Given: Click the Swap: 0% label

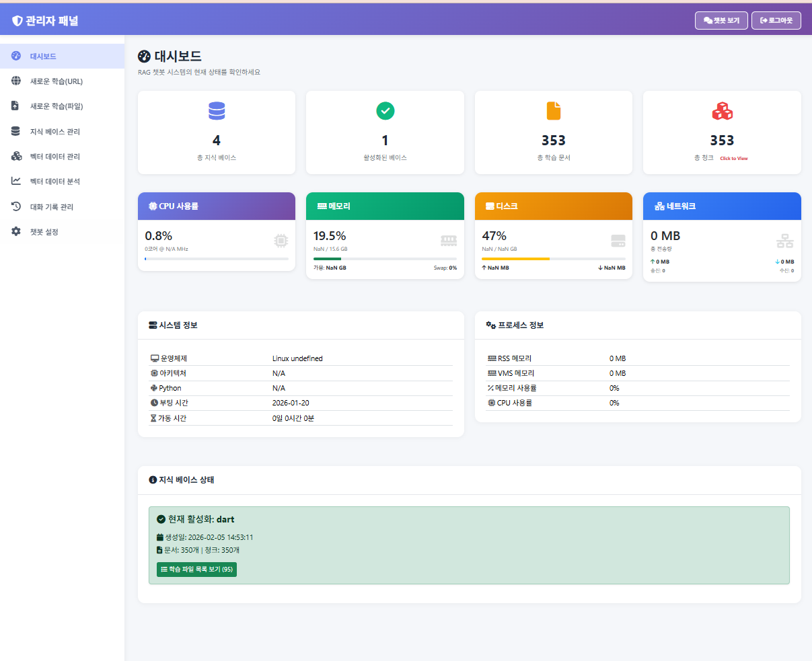Looking at the screenshot, I should (x=445, y=268).
